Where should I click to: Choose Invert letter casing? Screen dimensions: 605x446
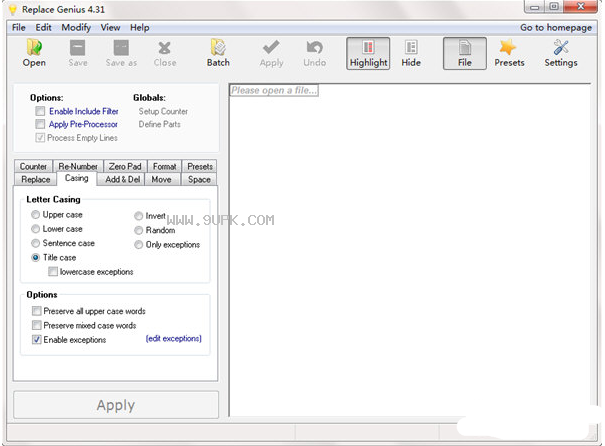click(139, 216)
